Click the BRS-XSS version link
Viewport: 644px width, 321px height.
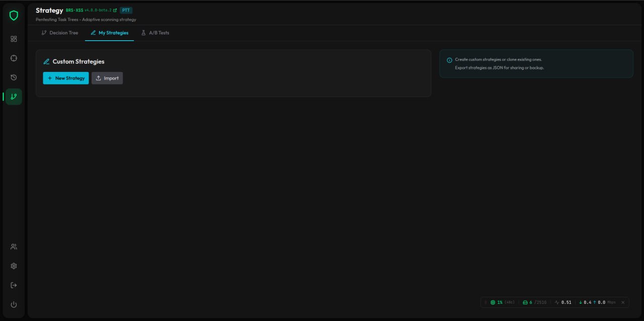coord(91,10)
